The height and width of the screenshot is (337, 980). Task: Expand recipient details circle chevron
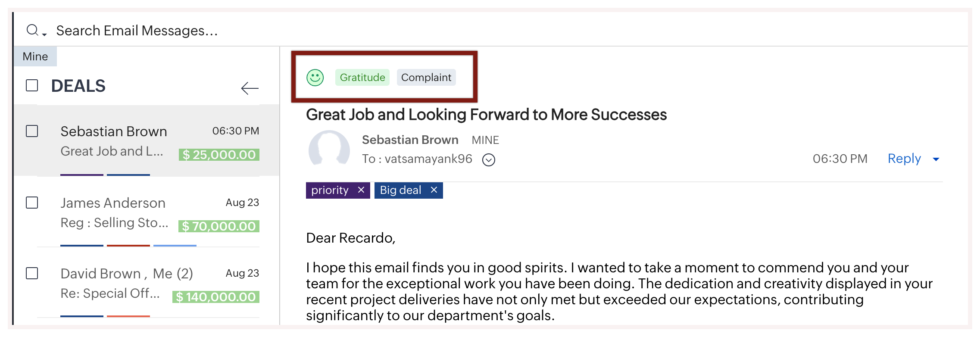[489, 160]
